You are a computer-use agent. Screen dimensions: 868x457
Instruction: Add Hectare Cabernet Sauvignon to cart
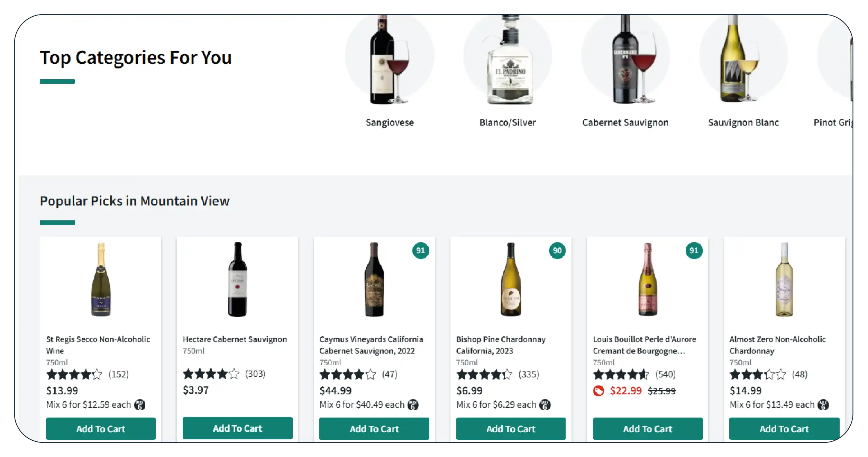(x=237, y=428)
